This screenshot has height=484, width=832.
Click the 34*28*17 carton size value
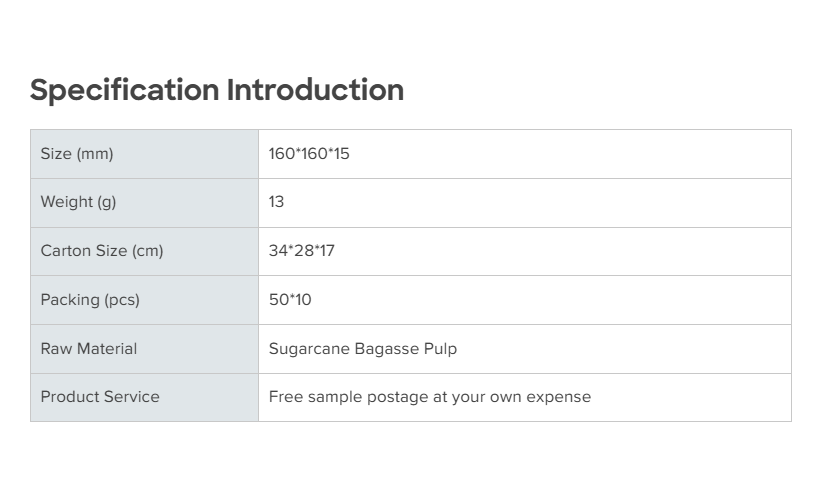pyautogui.click(x=301, y=251)
